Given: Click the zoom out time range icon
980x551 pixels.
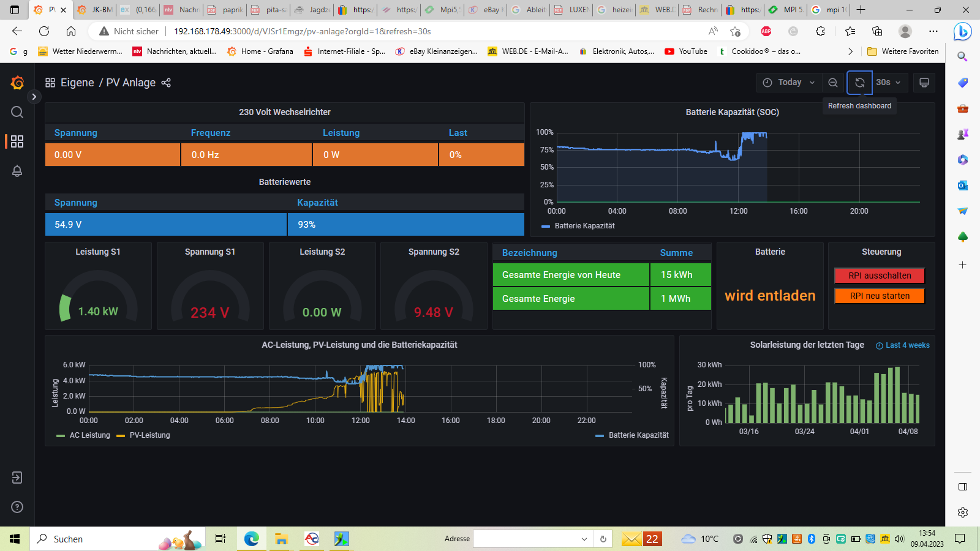Looking at the screenshot, I should tap(833, 83).
